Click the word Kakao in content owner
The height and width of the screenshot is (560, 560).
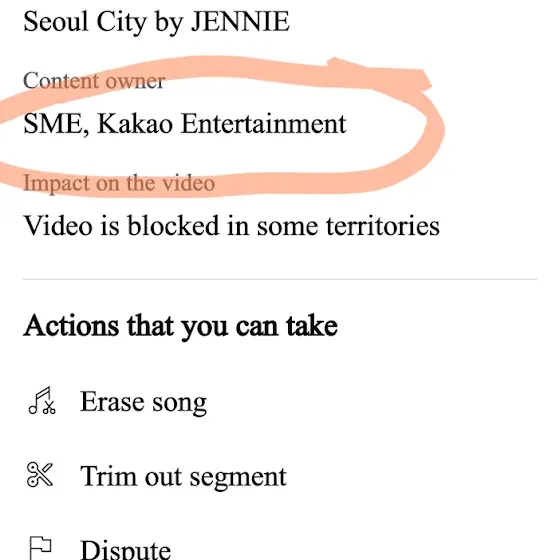(x=135, y=124)
